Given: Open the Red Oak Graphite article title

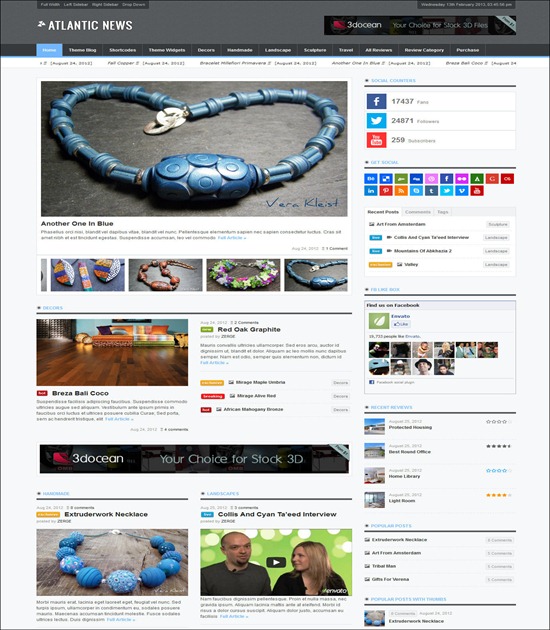Looking at the screenshot, I should pos(249,329).
